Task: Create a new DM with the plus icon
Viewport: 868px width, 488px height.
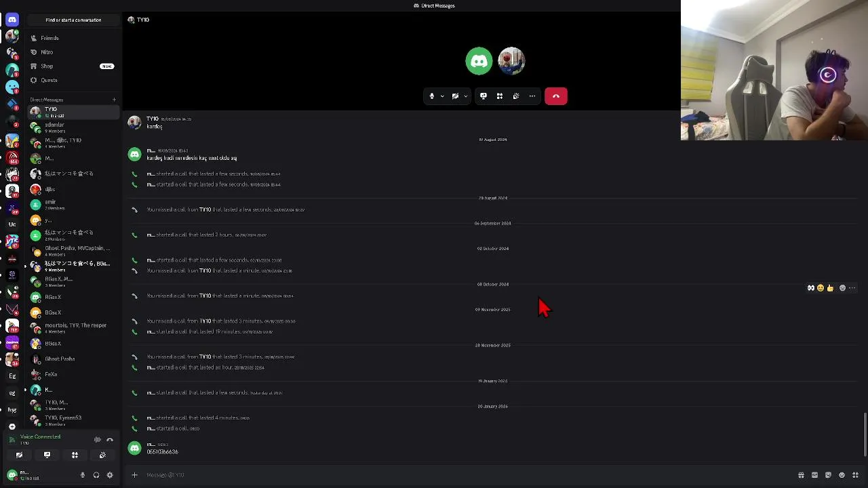Action: point(114,100)
